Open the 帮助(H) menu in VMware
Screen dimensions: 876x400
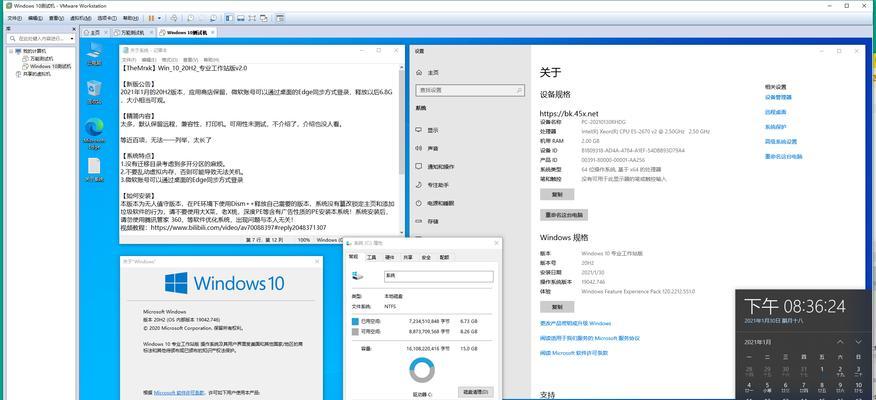pyautogui.click(x=131, y=18)
